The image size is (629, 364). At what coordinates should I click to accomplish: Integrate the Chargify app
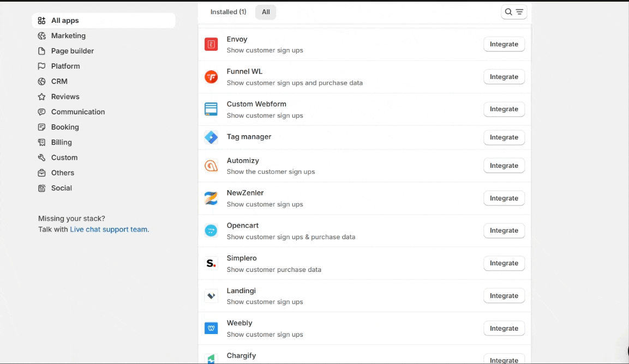click(504, 359)
